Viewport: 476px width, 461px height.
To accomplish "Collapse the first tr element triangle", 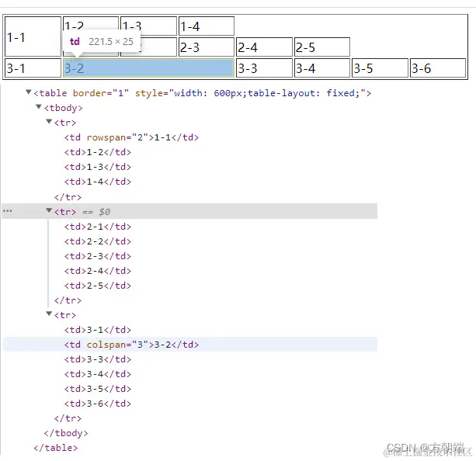I will (x=49, y=122).
